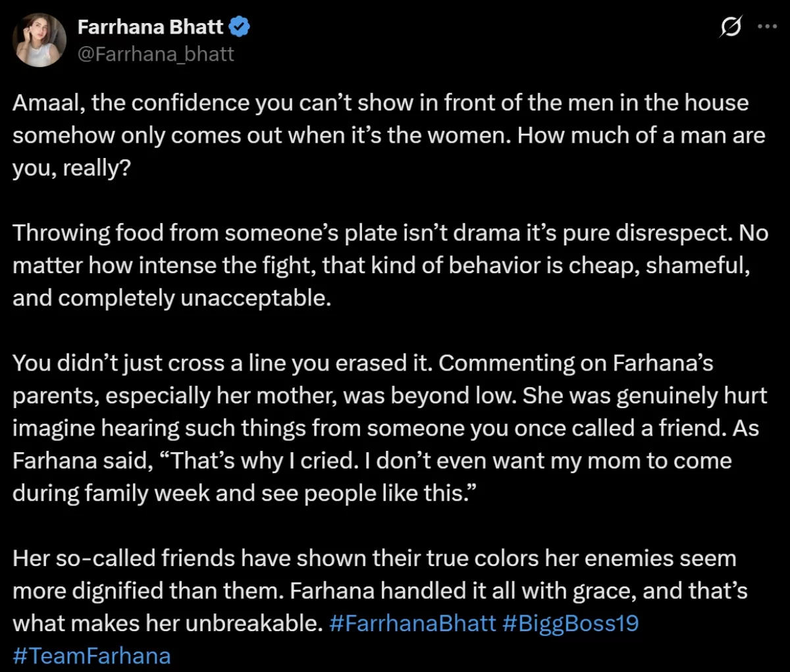790x672 pixels.
Task: Expand post options with the ellipsis icon
Action: (x=768, y=26)
